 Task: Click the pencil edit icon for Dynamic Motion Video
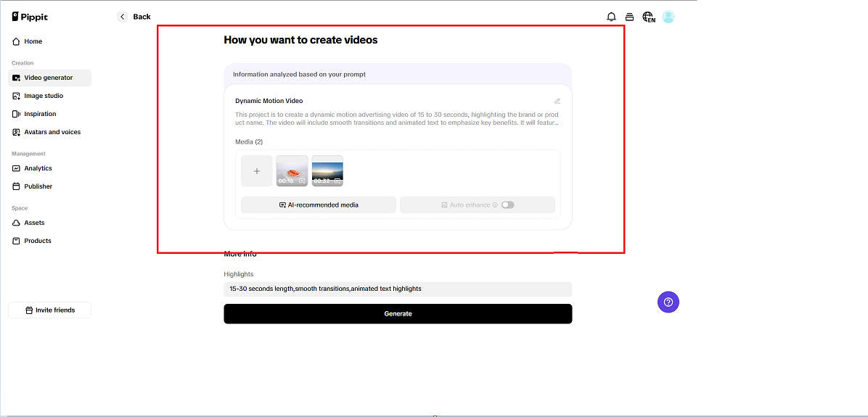(x=557, y=102)
